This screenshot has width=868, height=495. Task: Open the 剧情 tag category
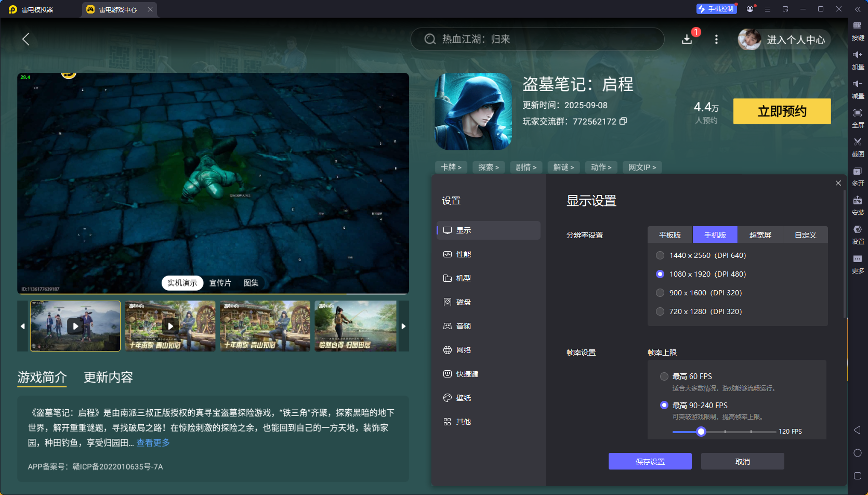[x=526, y=167]
